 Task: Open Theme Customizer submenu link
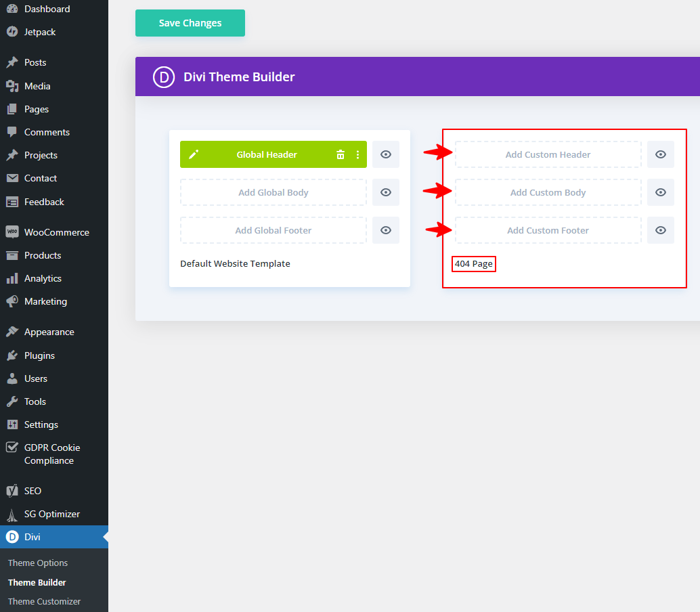coord(44,602)
